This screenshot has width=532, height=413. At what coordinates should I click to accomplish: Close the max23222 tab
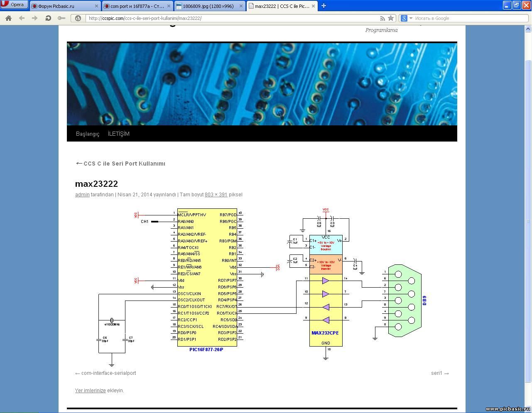pyautogui.click(x=313, y=6)
